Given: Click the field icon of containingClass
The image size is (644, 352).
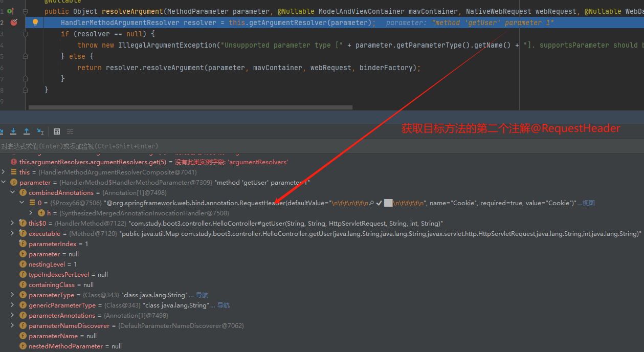Looking at the screenshot, I should (23, 284).
